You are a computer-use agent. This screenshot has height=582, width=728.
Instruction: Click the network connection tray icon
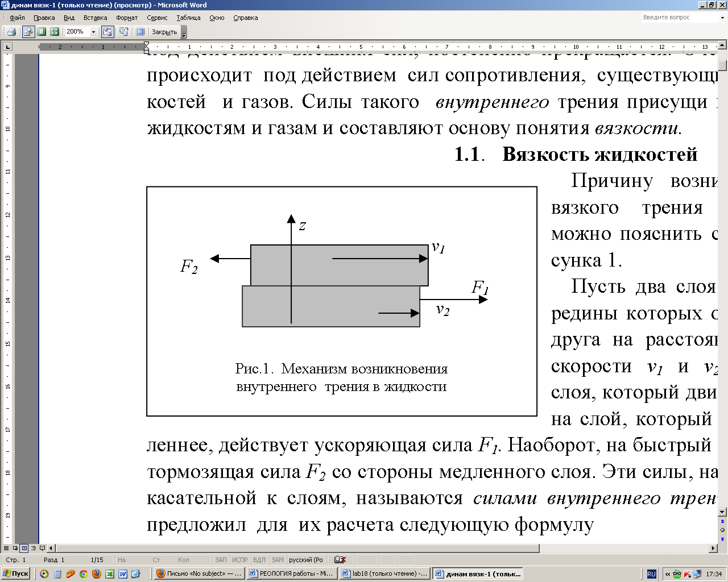pos(696,574)
